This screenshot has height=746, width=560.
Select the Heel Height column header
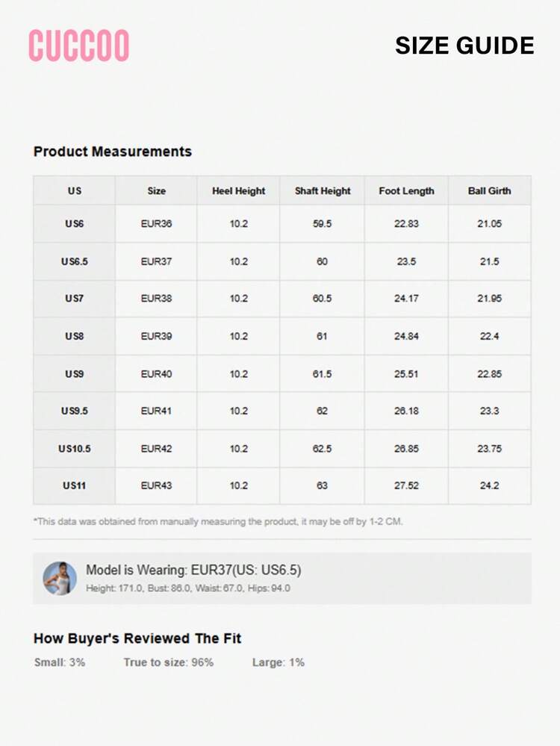tap(238, 190)
